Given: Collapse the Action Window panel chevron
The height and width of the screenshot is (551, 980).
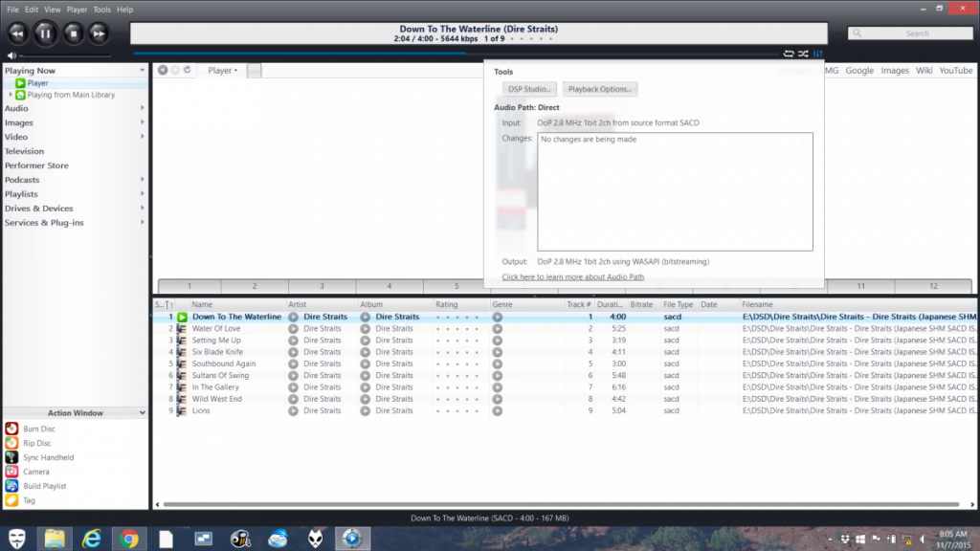Looking at the screenshot, I should (142, 413).
